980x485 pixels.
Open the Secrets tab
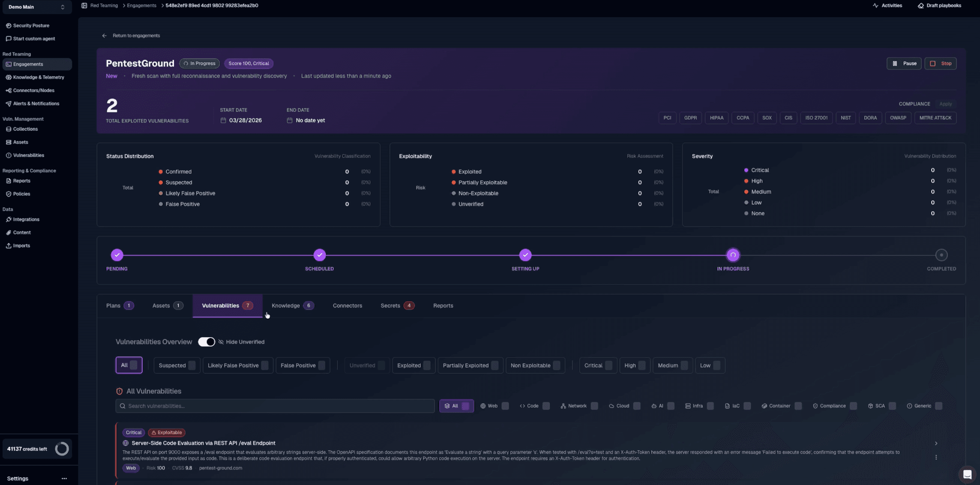click(391, 305)
